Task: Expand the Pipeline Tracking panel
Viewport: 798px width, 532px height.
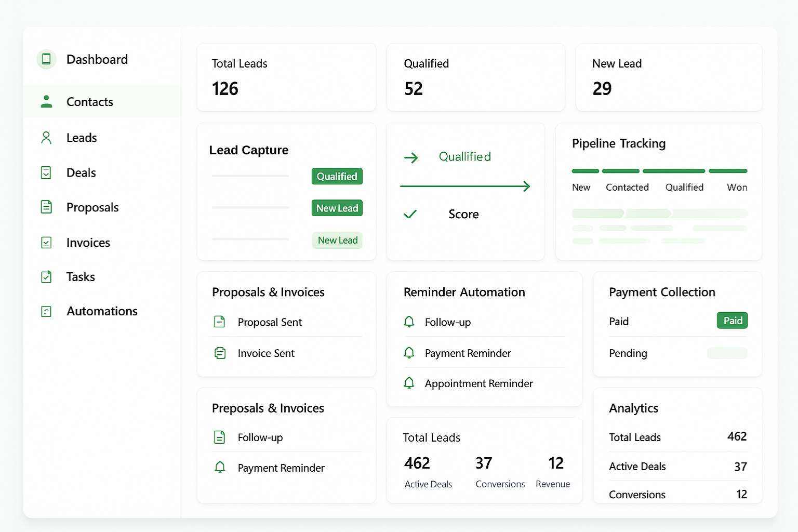Action: pyautogui.click(x=618, y=143)
